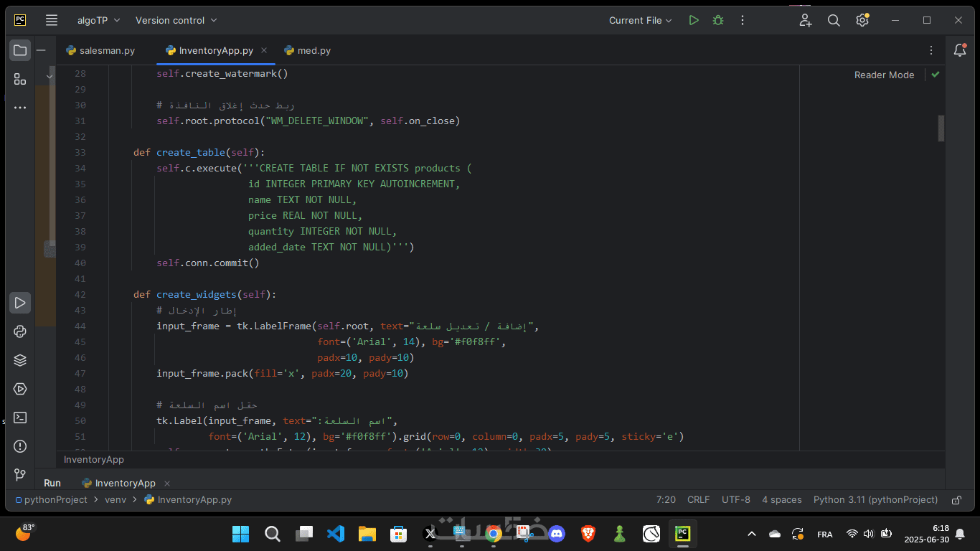The height and width of the screenshot is (551, 980).
Task: Switch to the med.py editor tab
Action: (x=314, y=50)
